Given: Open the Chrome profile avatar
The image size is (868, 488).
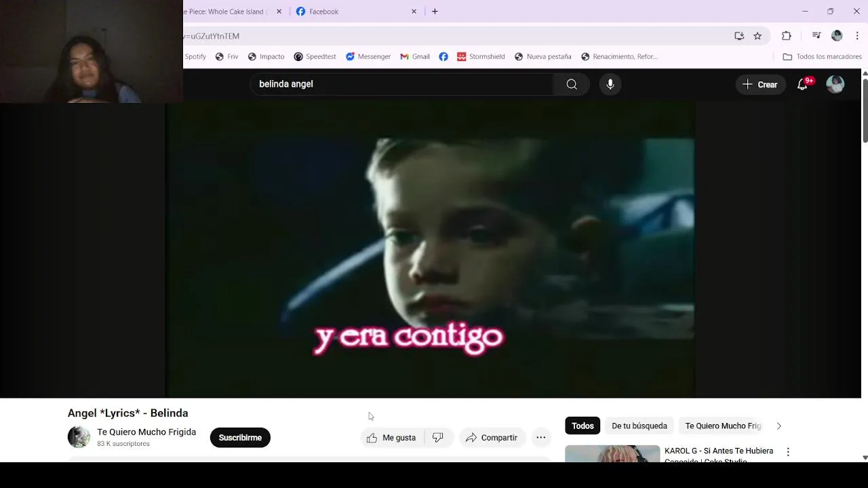Looking at the screenshot, I should point(837,36).
